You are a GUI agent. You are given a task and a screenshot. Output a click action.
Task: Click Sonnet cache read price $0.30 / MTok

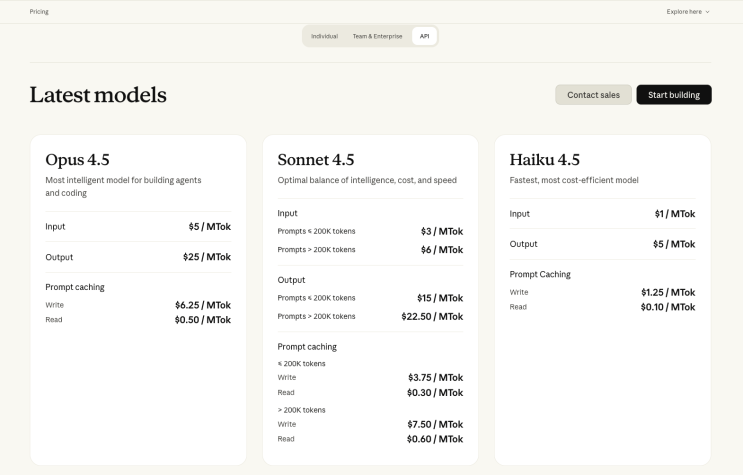(435, 393)
